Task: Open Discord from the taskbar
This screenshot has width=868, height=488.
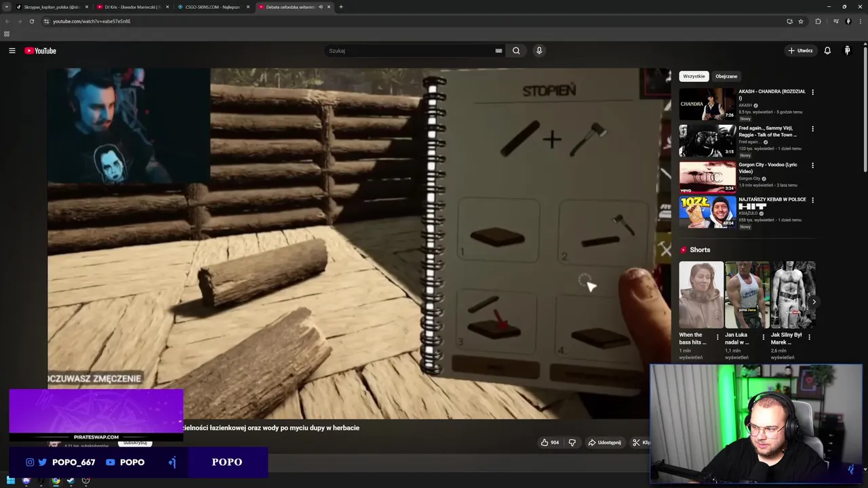Action: (x=26, y=481)
